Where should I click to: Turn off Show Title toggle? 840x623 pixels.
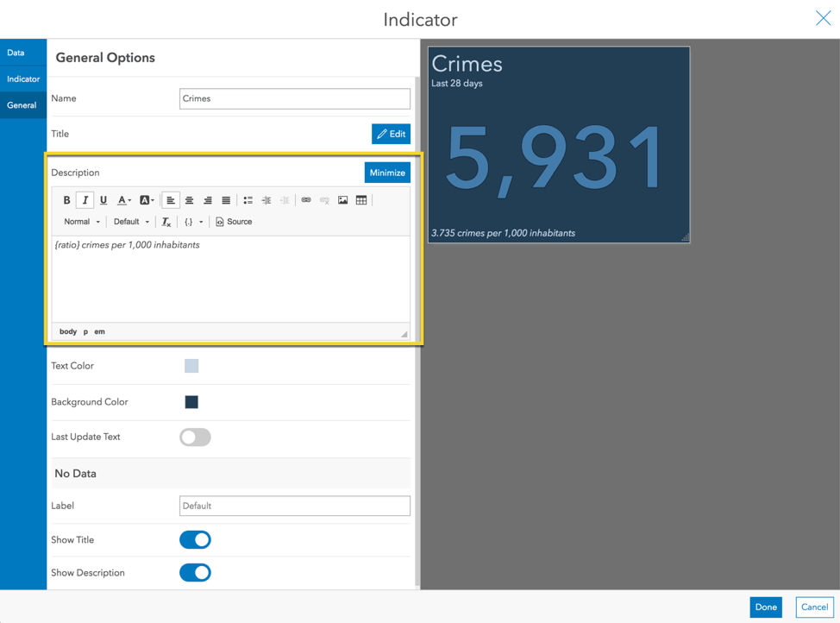click(x=195, y=540)
